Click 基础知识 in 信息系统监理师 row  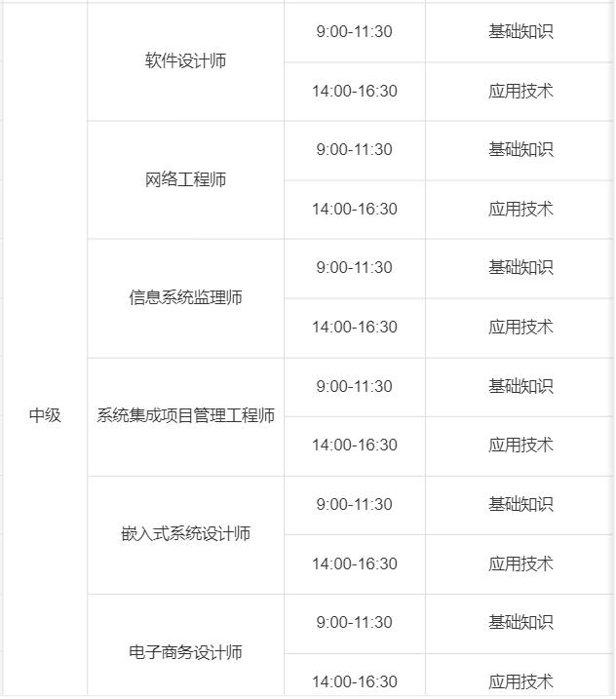[x=520, y=267]
